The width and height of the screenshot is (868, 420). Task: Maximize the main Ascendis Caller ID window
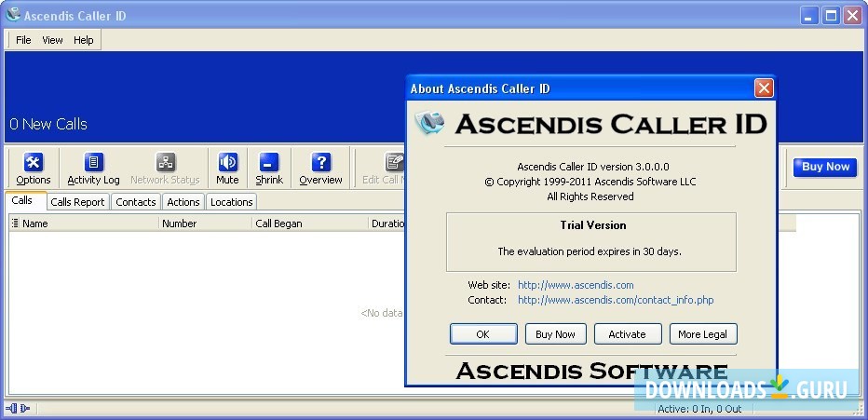pos(831,16)
